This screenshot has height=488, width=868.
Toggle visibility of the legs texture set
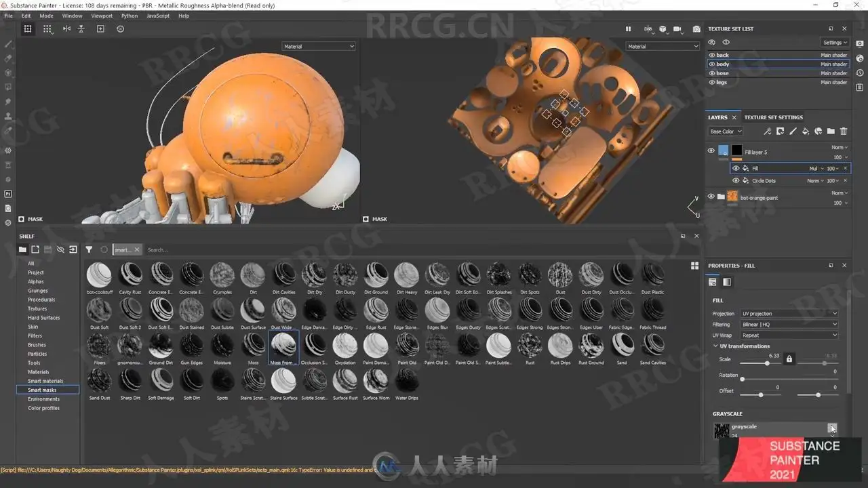pos(712,82)
